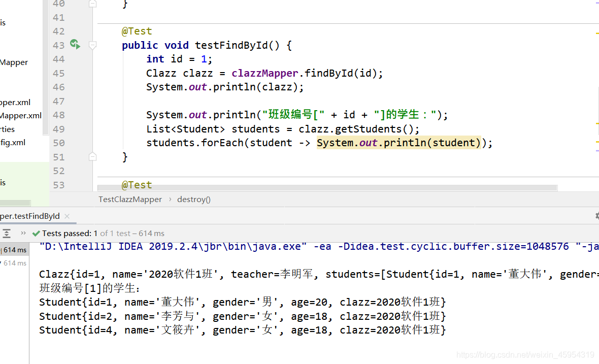Click the @Test annotation on line 53
Screen dimensions: 599x364
click(x=137, y=185)
